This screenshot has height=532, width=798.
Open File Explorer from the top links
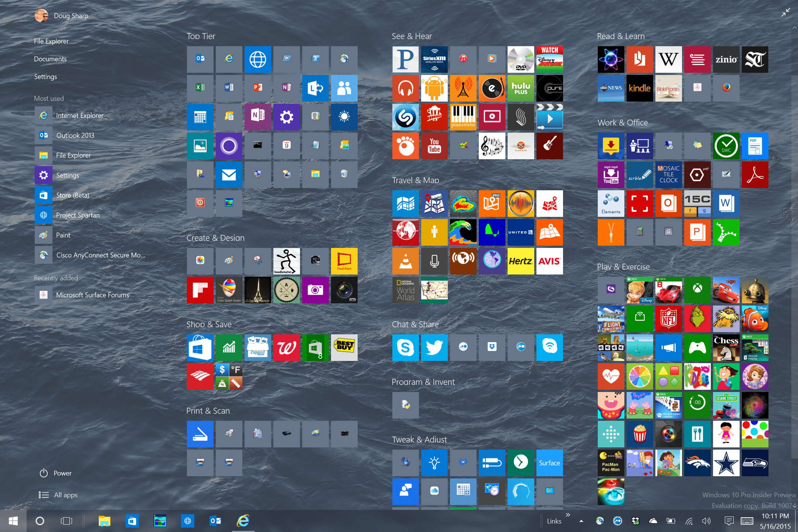[51, 41]
